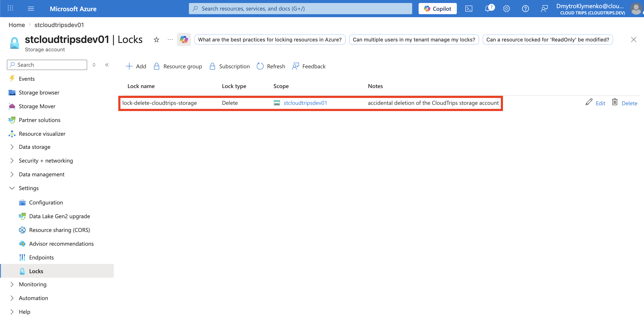The width and height of the screenshot is (644, 317).
Task: Open the Azure portal apps grid icon
Action: [10, 8]
